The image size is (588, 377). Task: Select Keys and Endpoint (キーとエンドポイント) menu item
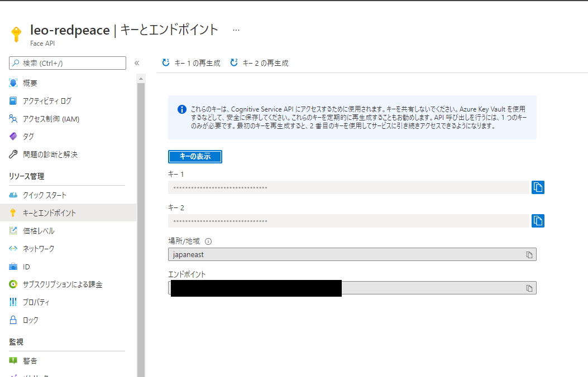click(x=68, y=212)
